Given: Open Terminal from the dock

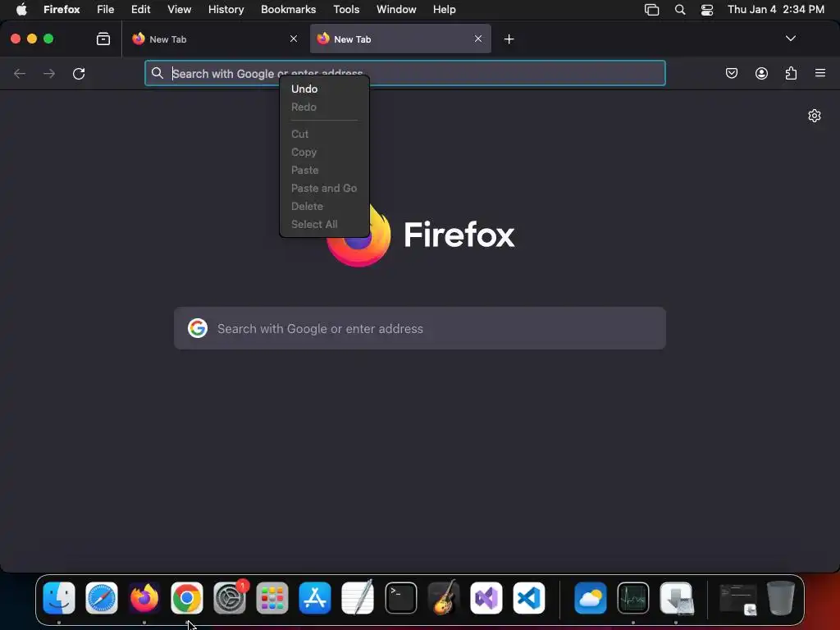Looking at the screenshot, I should [400, 598].
